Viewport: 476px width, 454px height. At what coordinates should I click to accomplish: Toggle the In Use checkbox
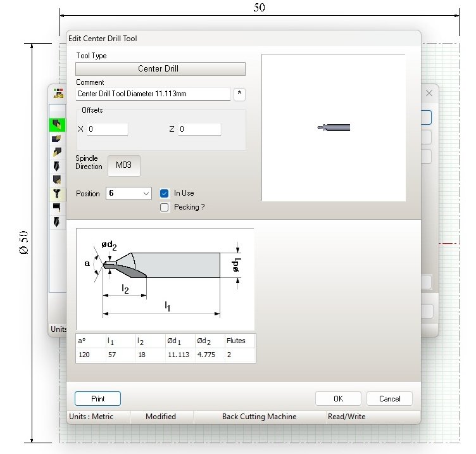coord(164,194)
